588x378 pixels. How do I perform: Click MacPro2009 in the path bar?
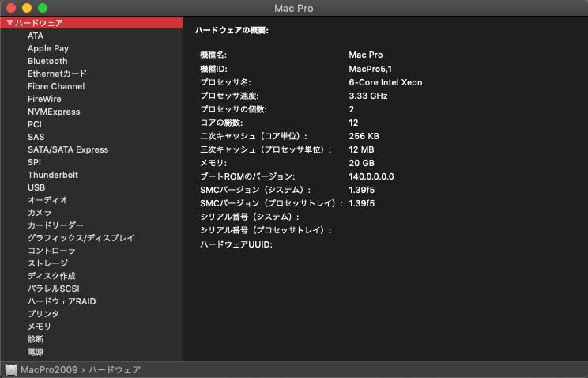(49, 370)
